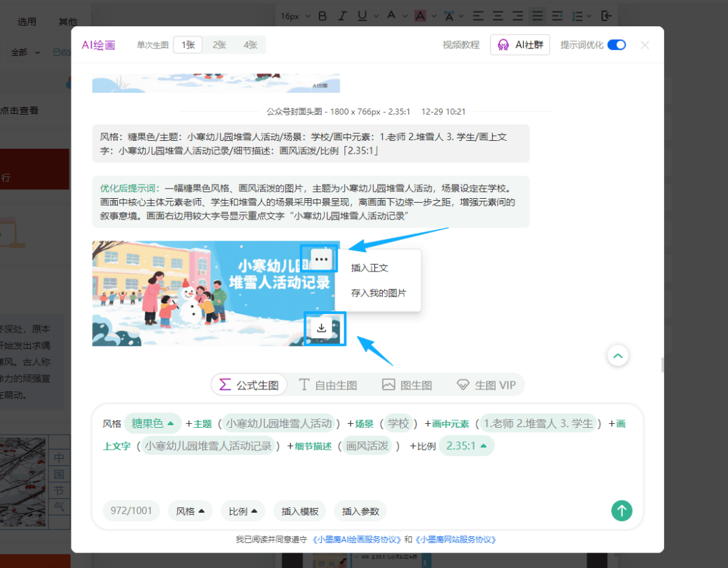Image resolution: width=728 pixels, height=568 pixels.
Task: Switch to the 自由生图 tab
Action: click(328, 385)
